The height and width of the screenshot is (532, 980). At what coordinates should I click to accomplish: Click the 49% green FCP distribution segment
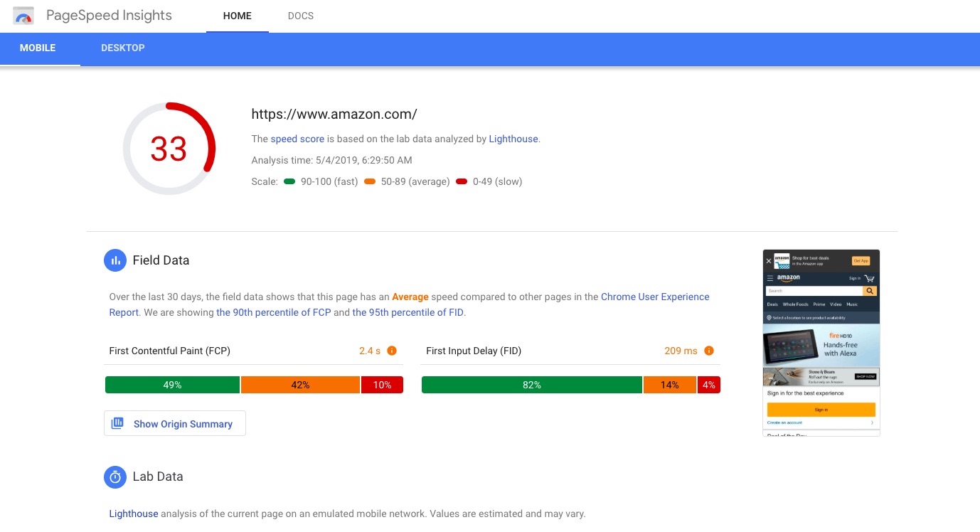tap(172, 384)
